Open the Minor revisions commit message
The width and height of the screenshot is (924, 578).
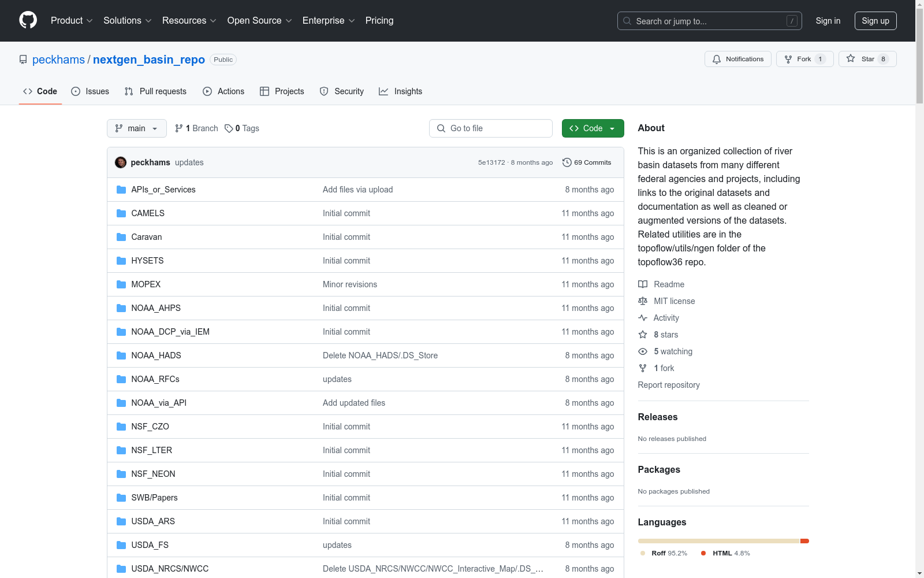coord(350,284)
